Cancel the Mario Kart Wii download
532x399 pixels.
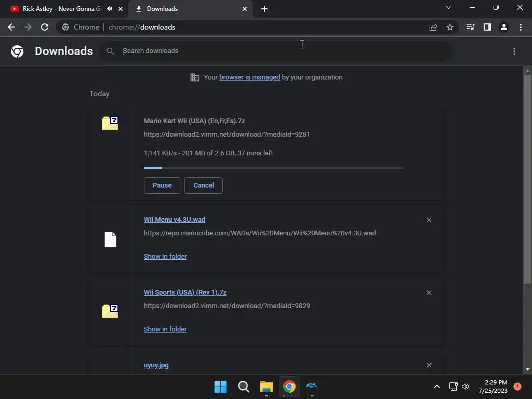[204, 185]
